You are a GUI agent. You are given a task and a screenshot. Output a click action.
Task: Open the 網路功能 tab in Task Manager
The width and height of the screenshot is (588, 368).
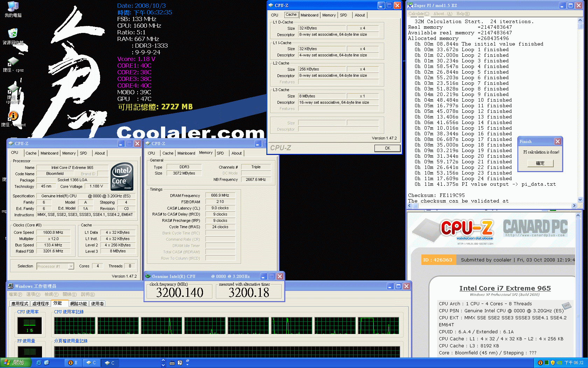78,304
